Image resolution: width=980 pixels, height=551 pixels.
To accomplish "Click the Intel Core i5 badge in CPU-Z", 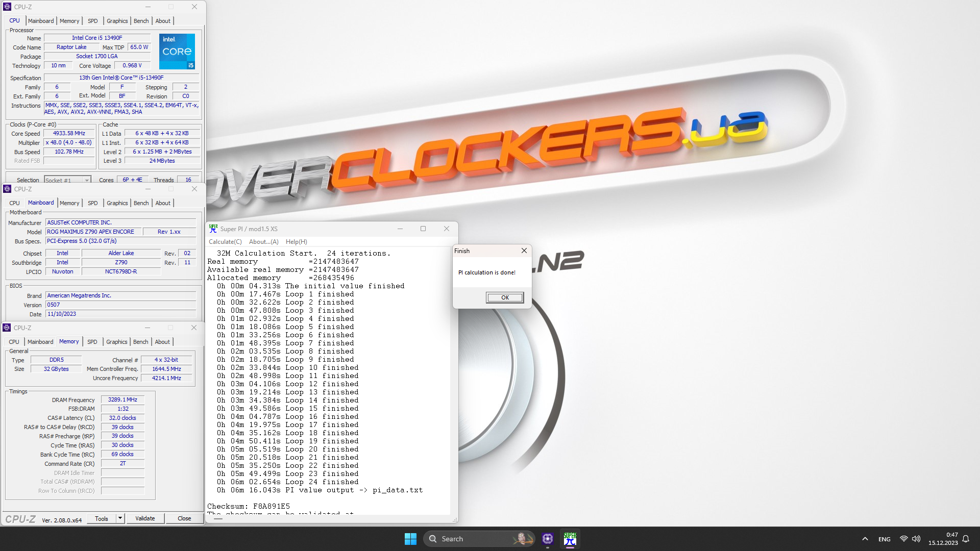I will click(177, 51).
